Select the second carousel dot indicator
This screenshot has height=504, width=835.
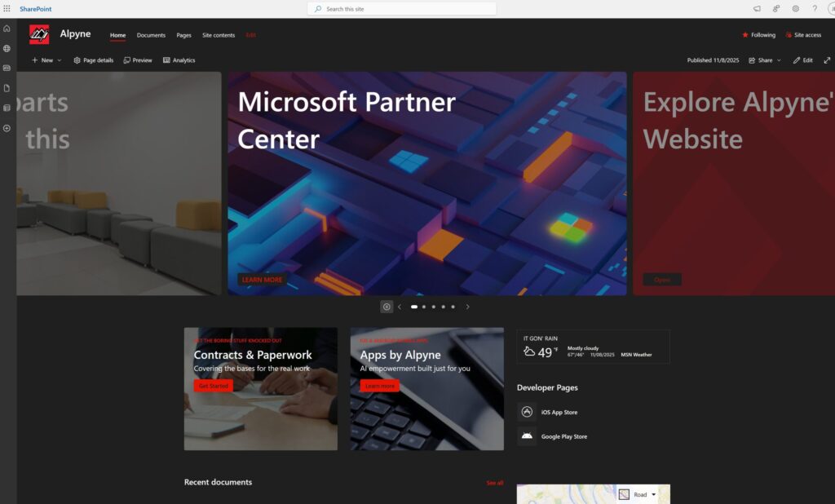pyautogui.click(x=424, y=307)
